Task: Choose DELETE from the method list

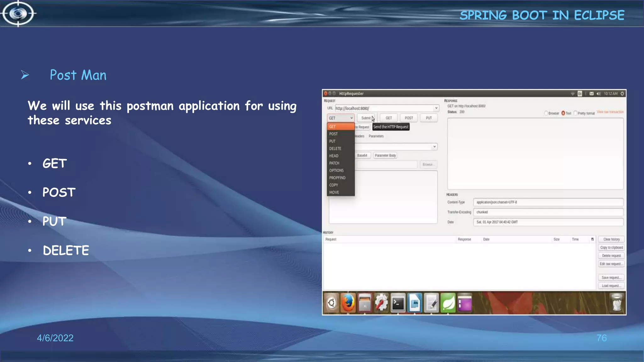Action: coord(335,148)
